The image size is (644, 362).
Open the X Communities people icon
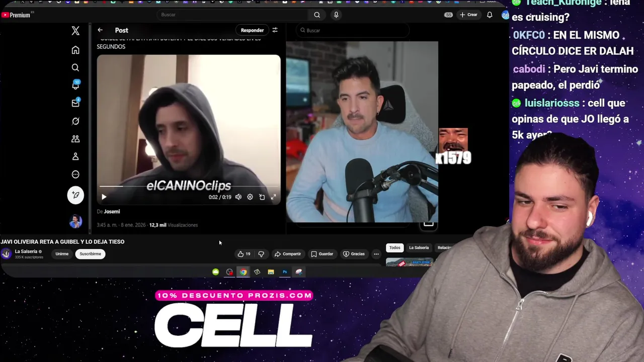click(75, 139)
